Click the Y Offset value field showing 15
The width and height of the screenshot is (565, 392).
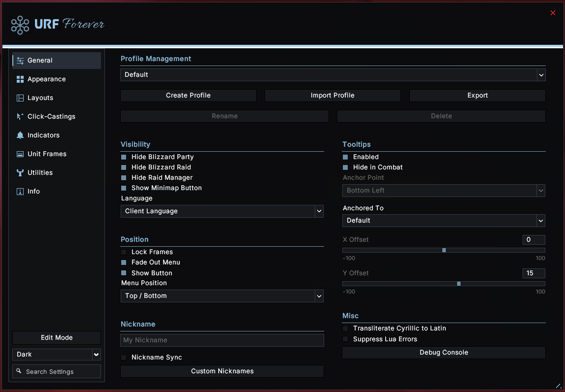click(x=533, y=273)
